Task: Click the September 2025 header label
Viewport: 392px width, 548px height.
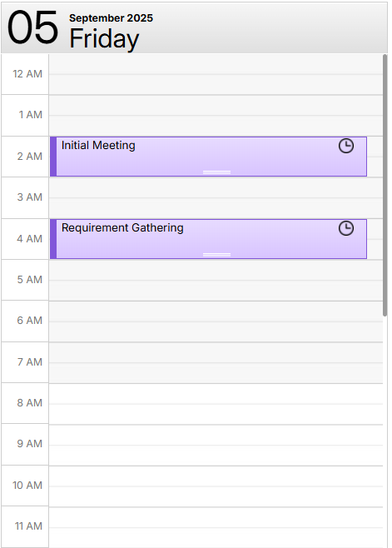Action: point(111,18)
